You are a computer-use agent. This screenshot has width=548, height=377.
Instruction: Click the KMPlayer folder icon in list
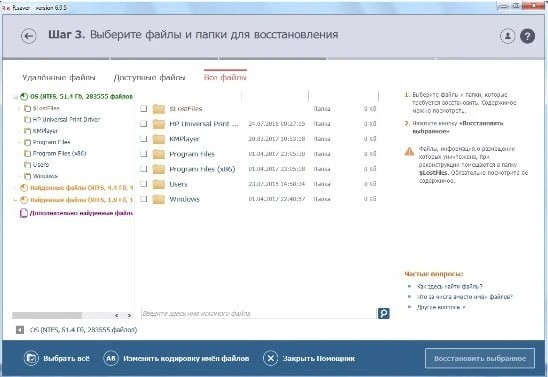coord(159,139)
